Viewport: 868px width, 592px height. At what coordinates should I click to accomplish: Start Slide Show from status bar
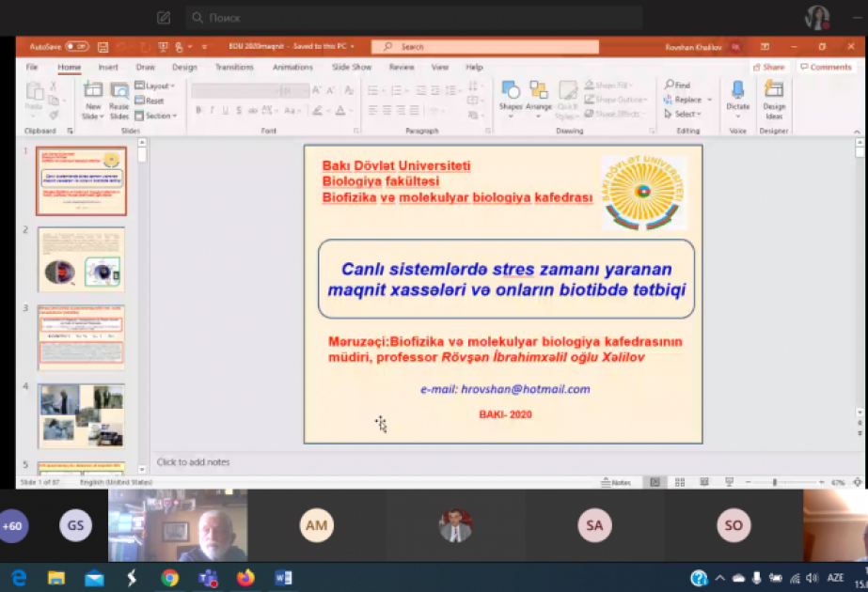[729, 482]
